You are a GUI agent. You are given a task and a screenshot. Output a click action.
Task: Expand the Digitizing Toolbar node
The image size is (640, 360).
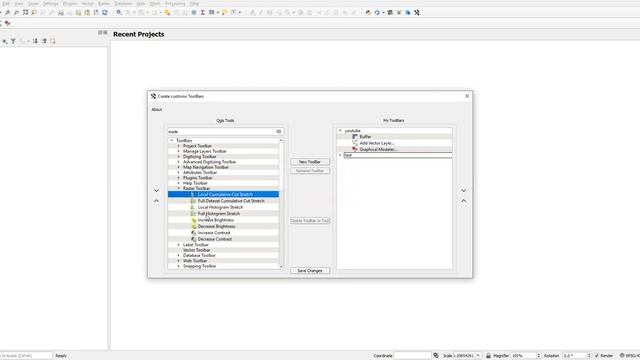click(x=178, y=156)
